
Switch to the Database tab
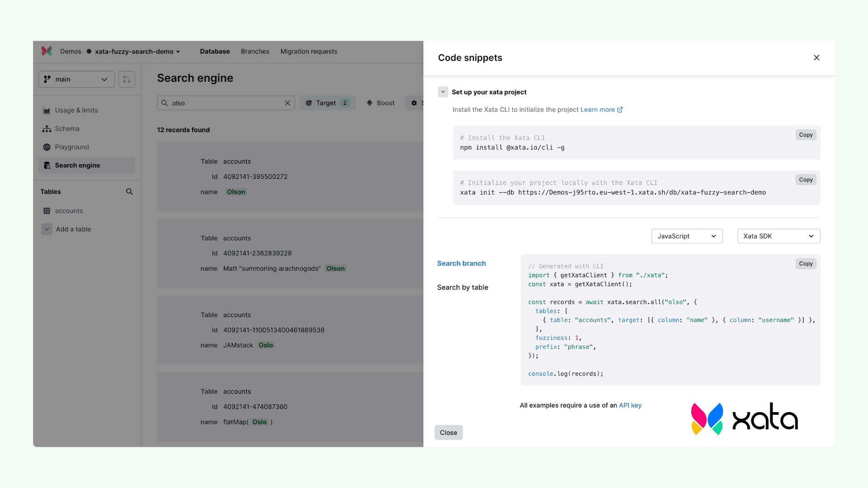[215, 52]
